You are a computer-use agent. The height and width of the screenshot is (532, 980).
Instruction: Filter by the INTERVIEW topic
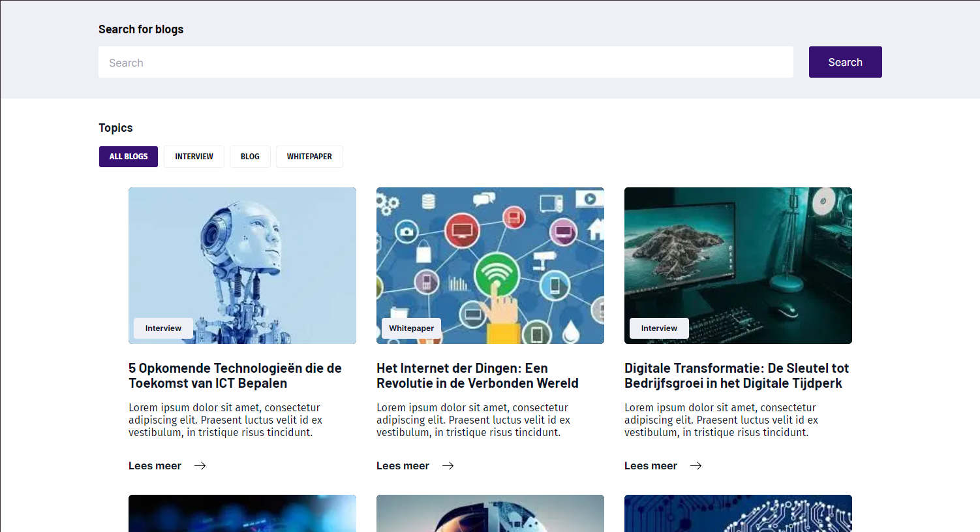point(194,157)
